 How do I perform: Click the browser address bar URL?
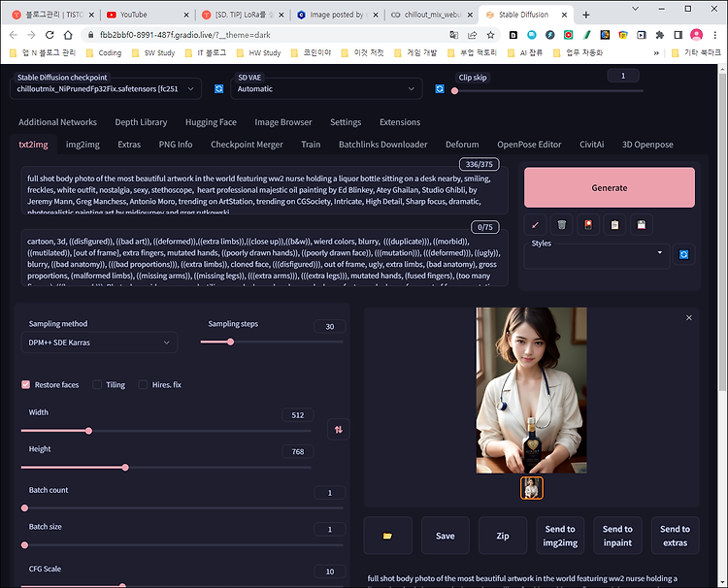point(185,35)
